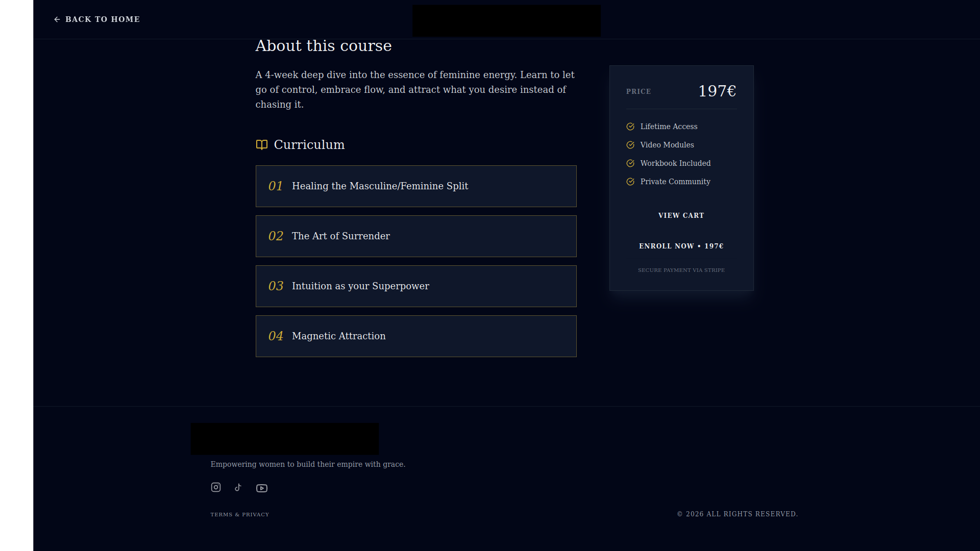Open the Instagram profile icon
Screen dimensions: 980x551
pos(216,487)
